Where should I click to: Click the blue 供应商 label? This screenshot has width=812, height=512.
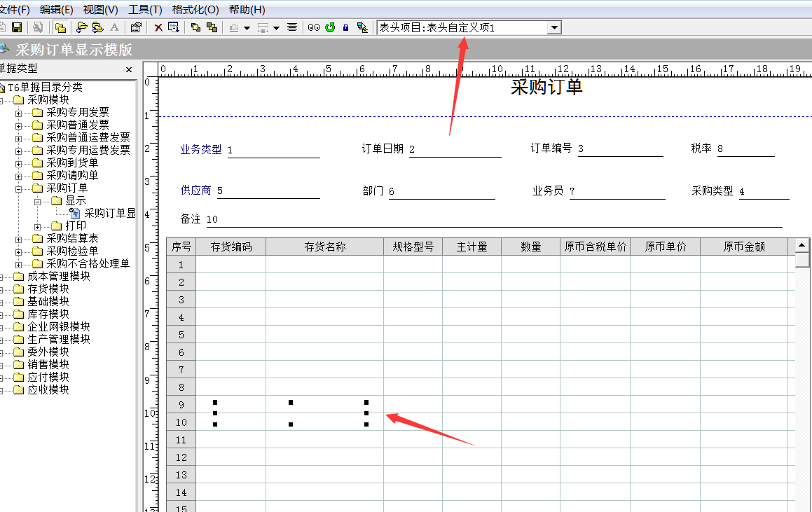pyautogui.click(x=195, y=191)
